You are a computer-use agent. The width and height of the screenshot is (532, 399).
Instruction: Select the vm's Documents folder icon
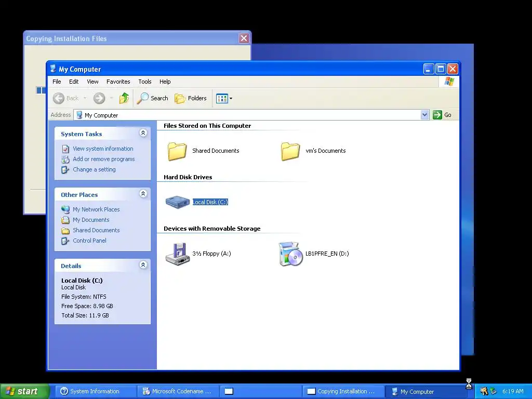tap(290, 151)
